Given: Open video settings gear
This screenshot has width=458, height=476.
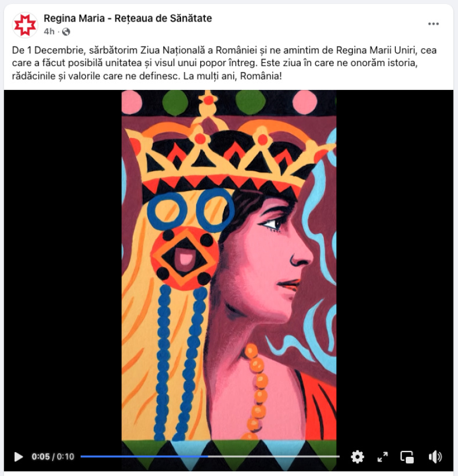Looking at the screenshot, I should [x=357, y=457].
